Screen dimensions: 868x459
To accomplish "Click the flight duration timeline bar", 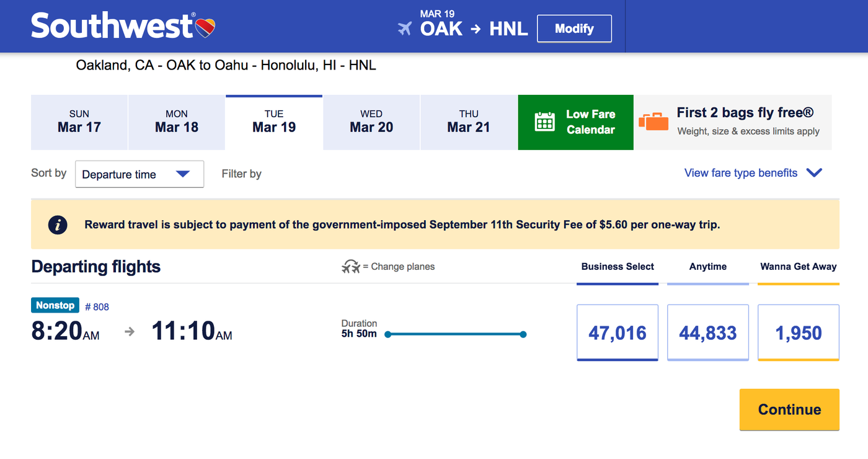I will (x=456, y=334).
